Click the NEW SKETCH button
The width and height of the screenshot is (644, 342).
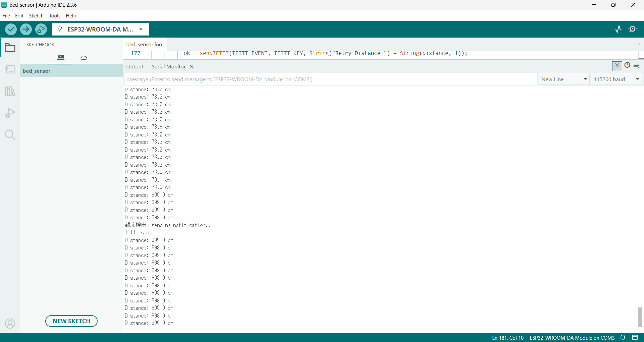(71, 321)
